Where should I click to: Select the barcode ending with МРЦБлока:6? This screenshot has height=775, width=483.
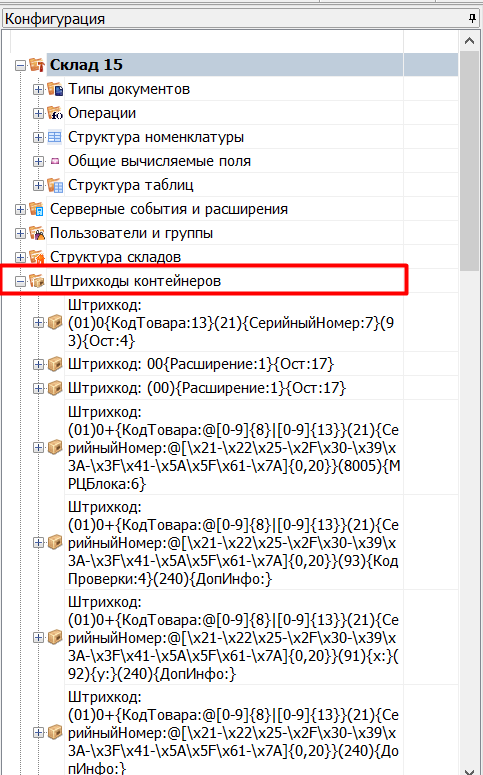click(x=233, y=448)
